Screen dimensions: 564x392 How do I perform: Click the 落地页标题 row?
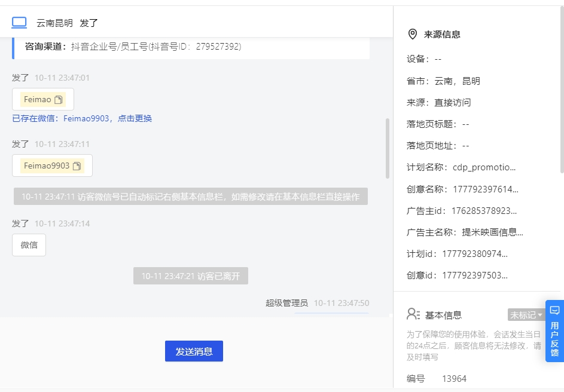click(438, 124)
